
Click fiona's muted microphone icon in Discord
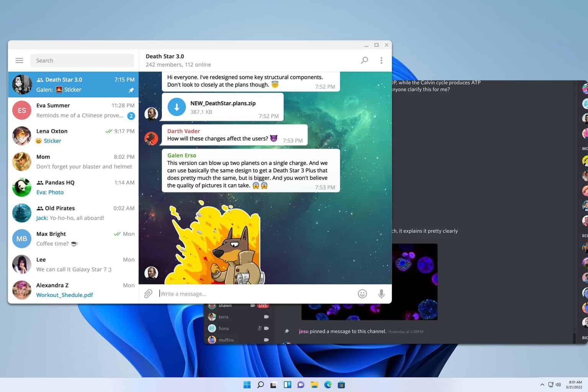[x=260, y=328]
